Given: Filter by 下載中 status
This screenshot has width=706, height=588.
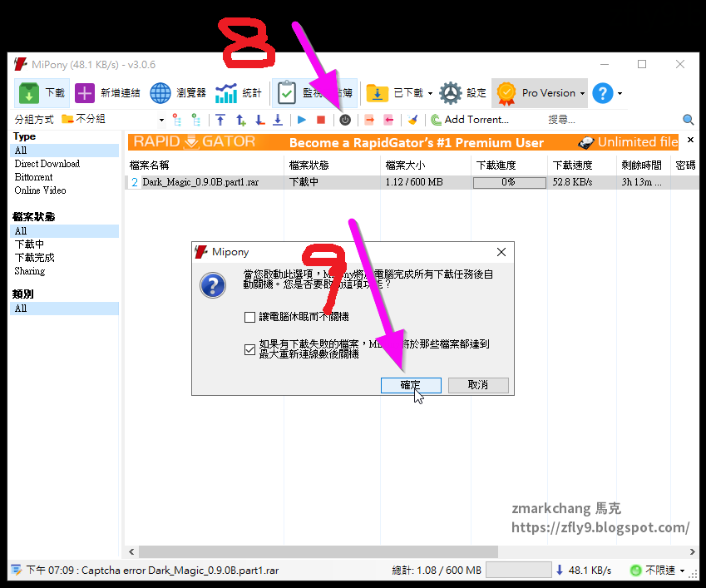Looking at the screenshot, I should pyautogui.click(x=29, y=245).
